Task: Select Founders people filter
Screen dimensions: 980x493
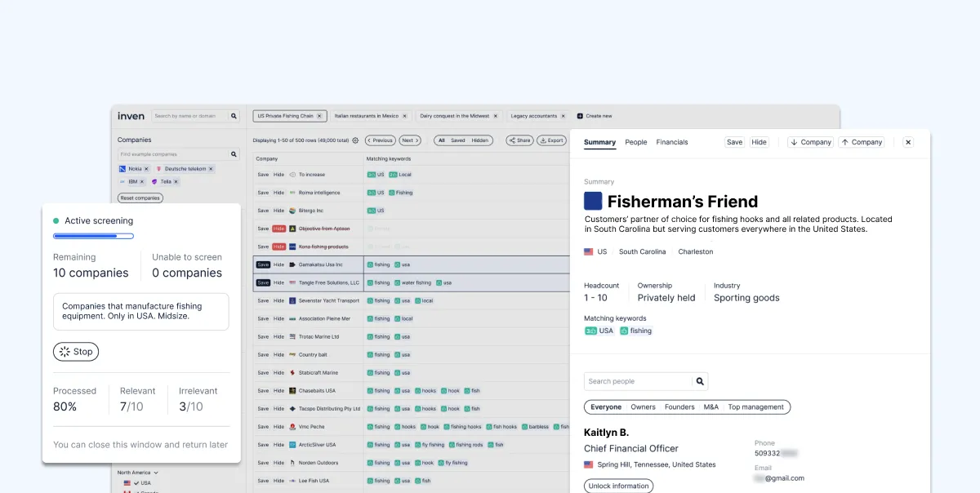Action: tap(679, 406)
